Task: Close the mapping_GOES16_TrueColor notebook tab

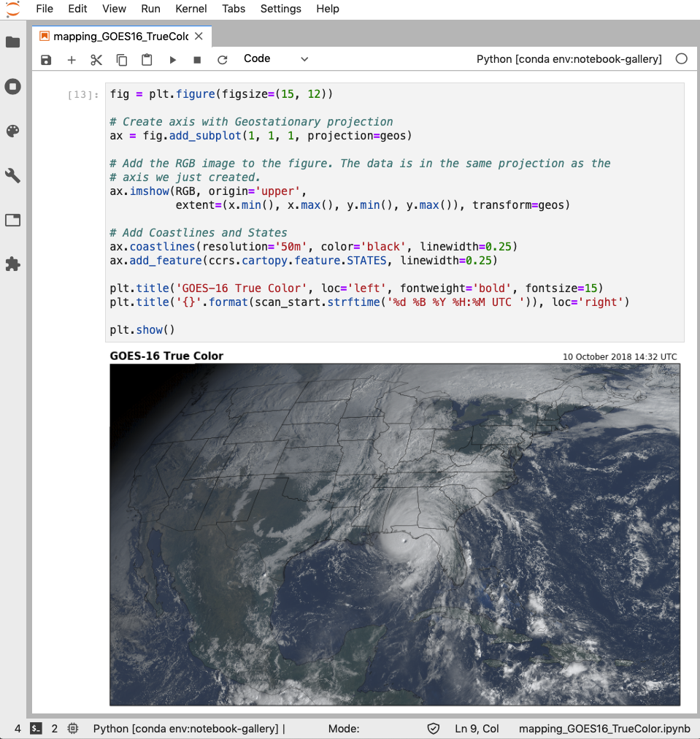Action: click(x=199, y=36)
